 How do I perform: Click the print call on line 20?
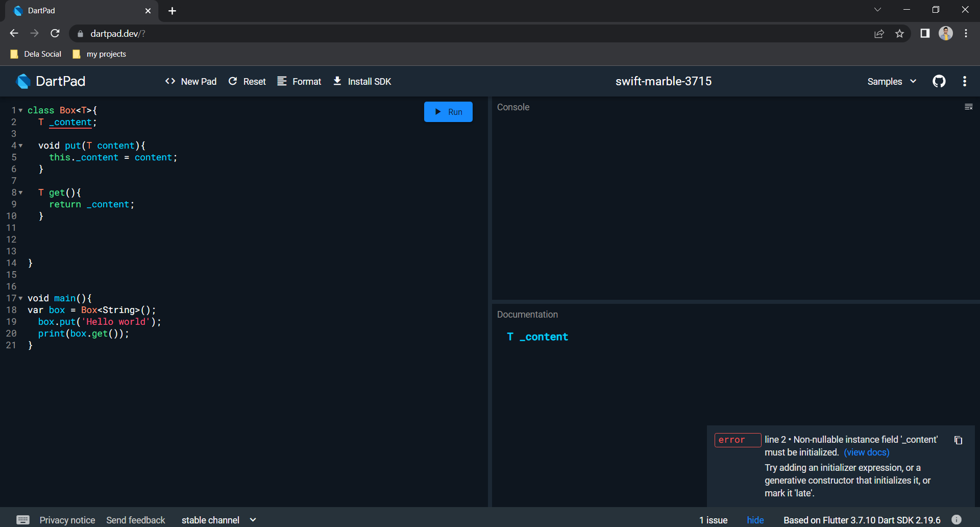pyautogui.click(x=83, y=333)
